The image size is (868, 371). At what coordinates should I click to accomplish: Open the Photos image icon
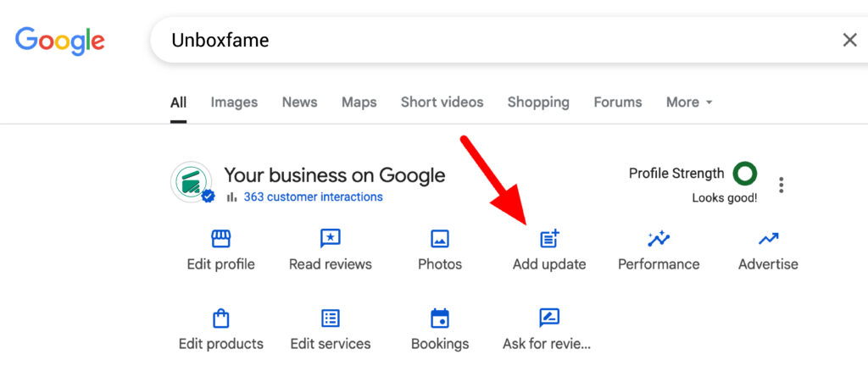440,239
